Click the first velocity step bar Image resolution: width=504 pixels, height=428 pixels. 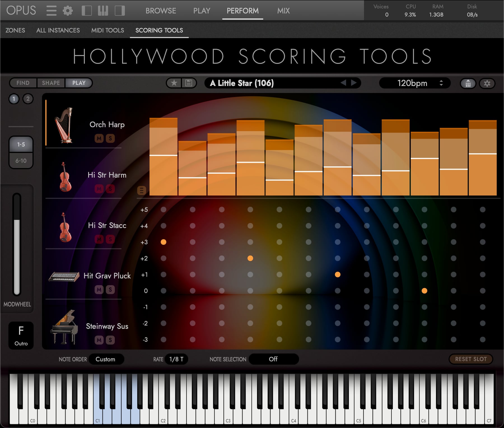pyautogui.click(x=164, y=157)
